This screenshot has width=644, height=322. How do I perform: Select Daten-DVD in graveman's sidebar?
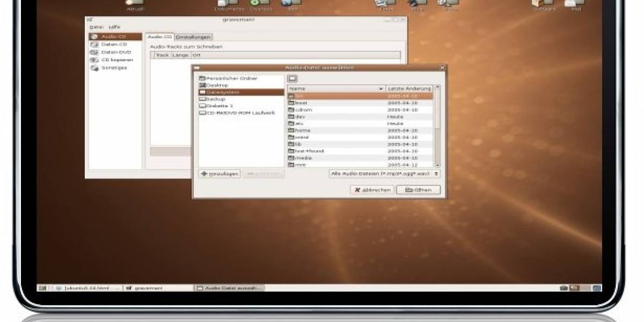click(115, 53)
